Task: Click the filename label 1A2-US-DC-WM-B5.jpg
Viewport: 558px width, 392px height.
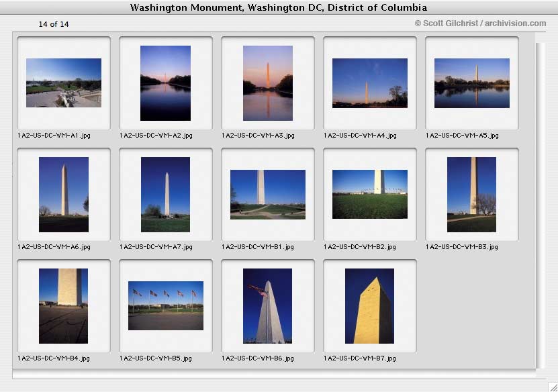Action: click(156, 358)
